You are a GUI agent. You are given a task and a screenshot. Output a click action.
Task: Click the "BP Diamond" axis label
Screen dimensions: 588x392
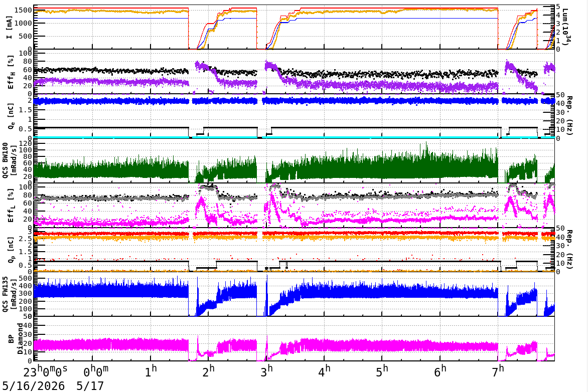coord(15,339)
